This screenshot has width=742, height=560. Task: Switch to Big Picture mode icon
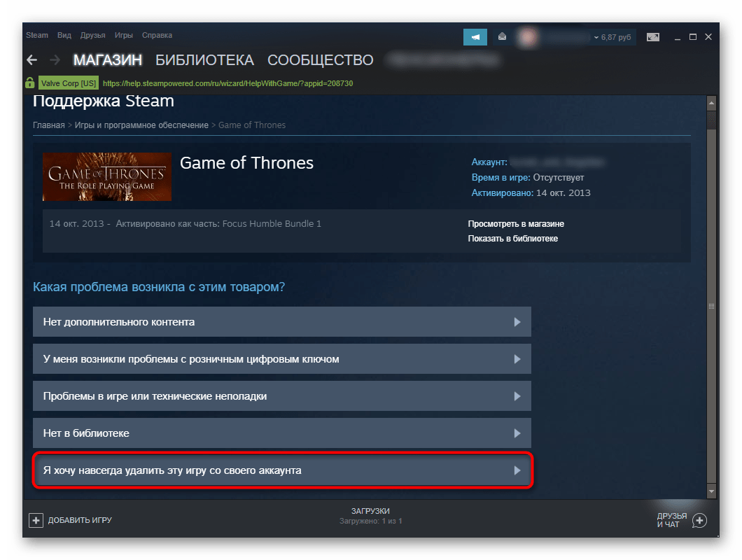[x=653, y=37]
